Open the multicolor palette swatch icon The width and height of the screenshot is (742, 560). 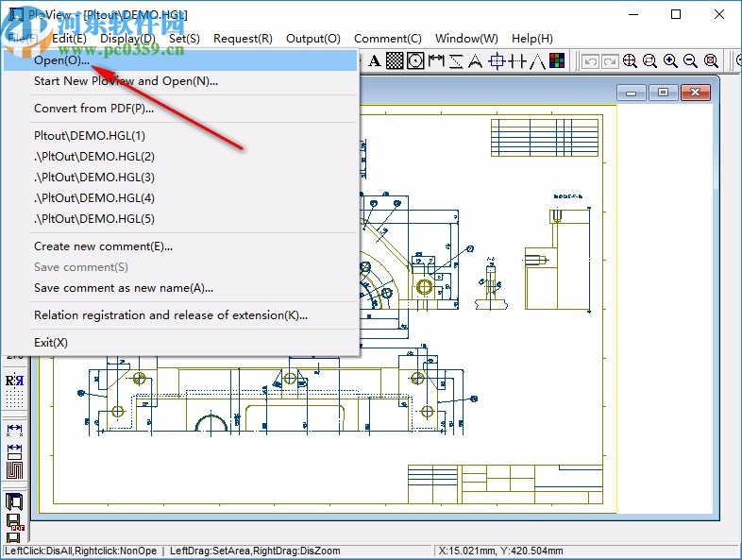557,61
